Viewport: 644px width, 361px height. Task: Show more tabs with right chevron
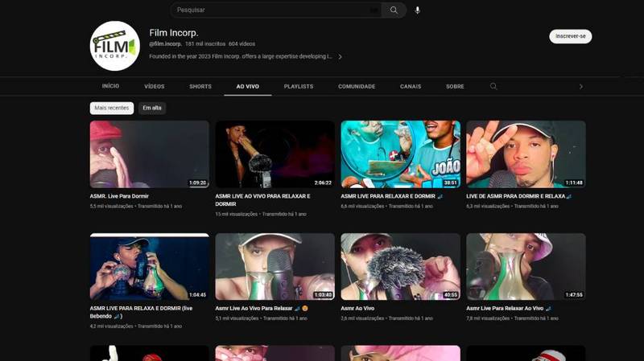point(580,86)
